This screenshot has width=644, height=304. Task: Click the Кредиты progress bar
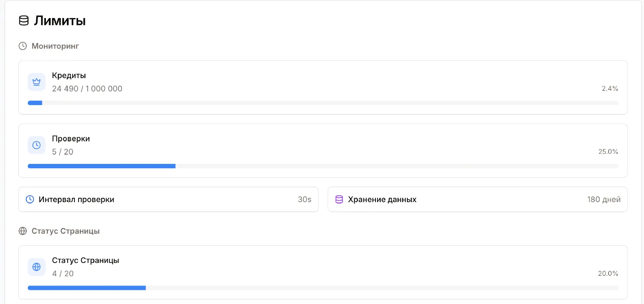point(323,103)
